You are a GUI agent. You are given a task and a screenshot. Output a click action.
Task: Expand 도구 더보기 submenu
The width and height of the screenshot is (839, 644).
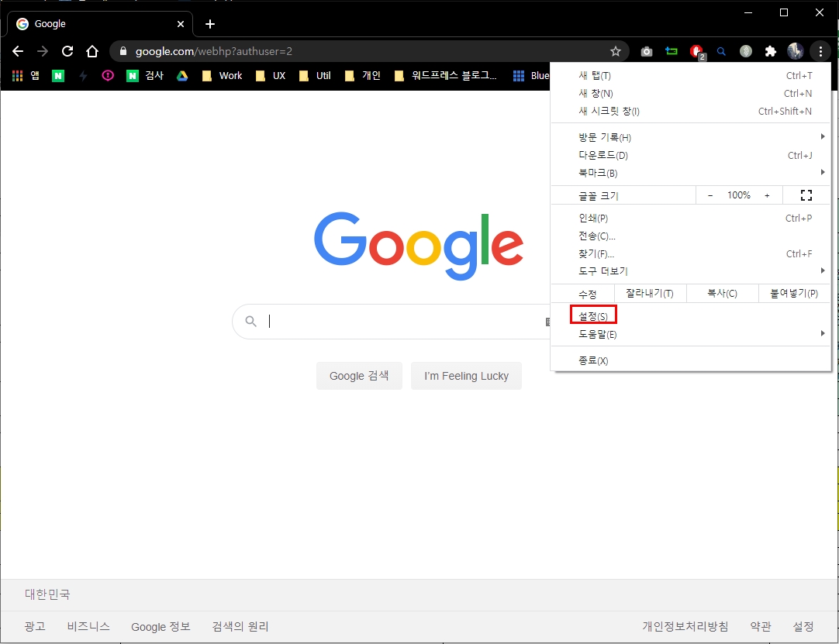690,271
